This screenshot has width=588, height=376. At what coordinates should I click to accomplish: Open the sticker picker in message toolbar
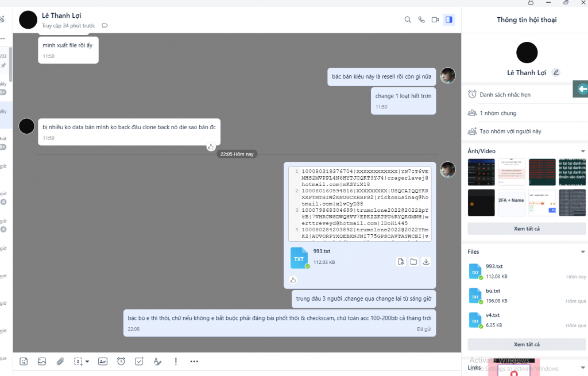[24, 362]
